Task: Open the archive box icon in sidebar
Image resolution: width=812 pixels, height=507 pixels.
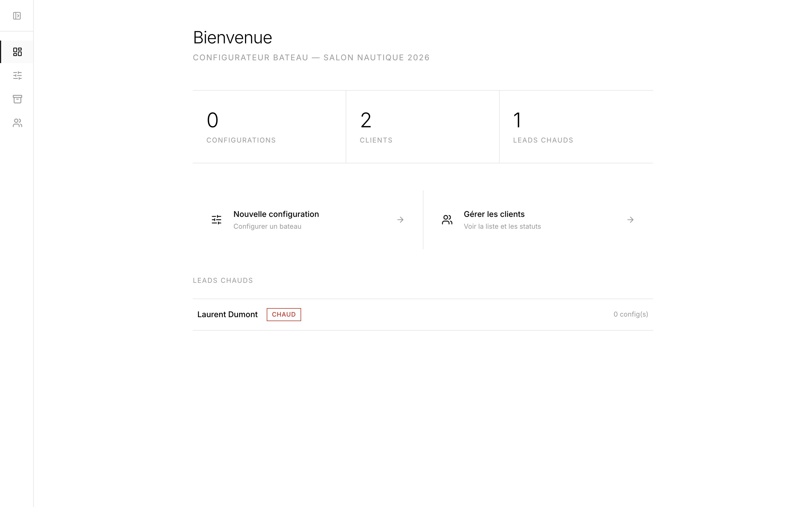Action: (x=17, y=99)
